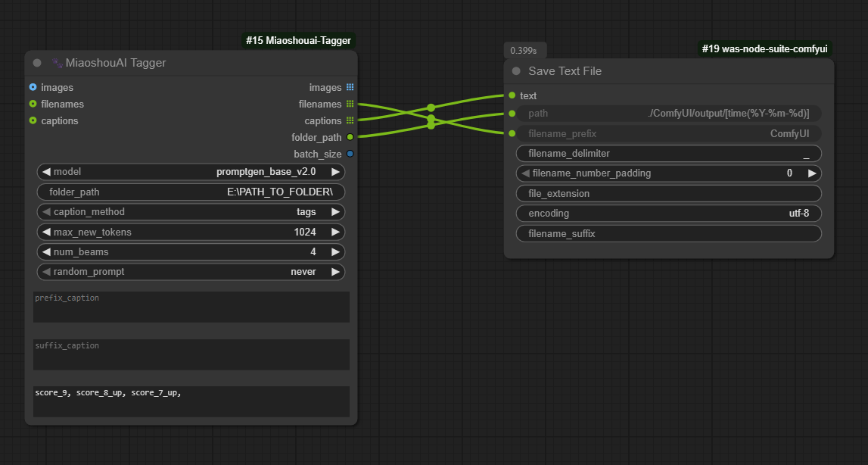Screen dimensions: 868x465
Task: Edit the file_extension field
Action: [669, 193]
